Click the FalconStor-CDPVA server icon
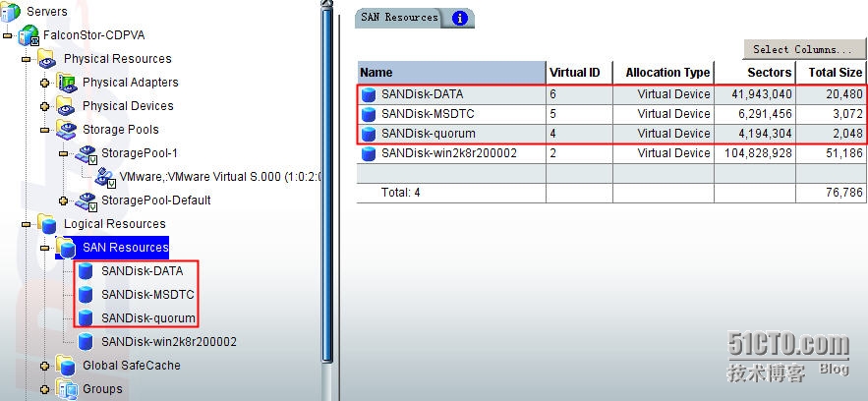Screen dimensions: 868x401 tap(29, 35)
